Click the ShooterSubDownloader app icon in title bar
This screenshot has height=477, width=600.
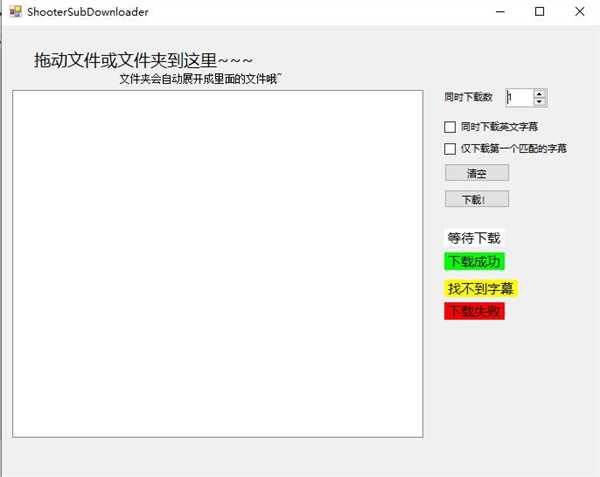15,12
